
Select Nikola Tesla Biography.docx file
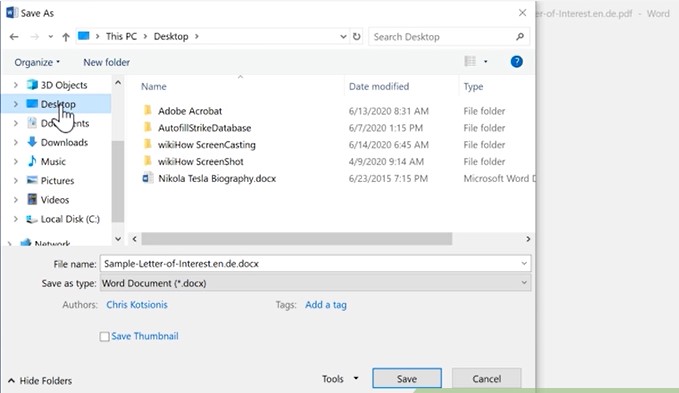217,178
